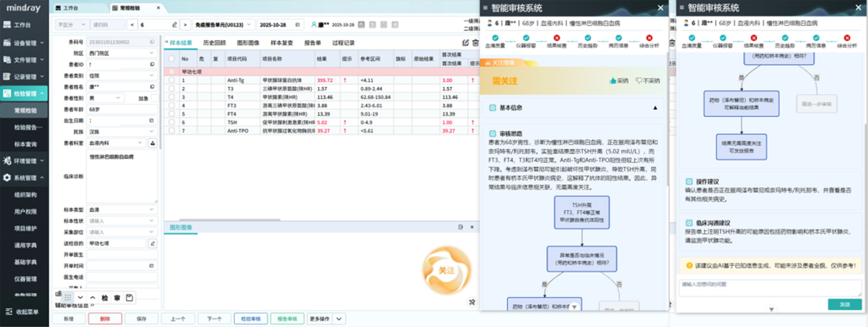Screen dimensions: 868x327
Task: Pop out the 图形图像 panel
Action: coord(461,227)
